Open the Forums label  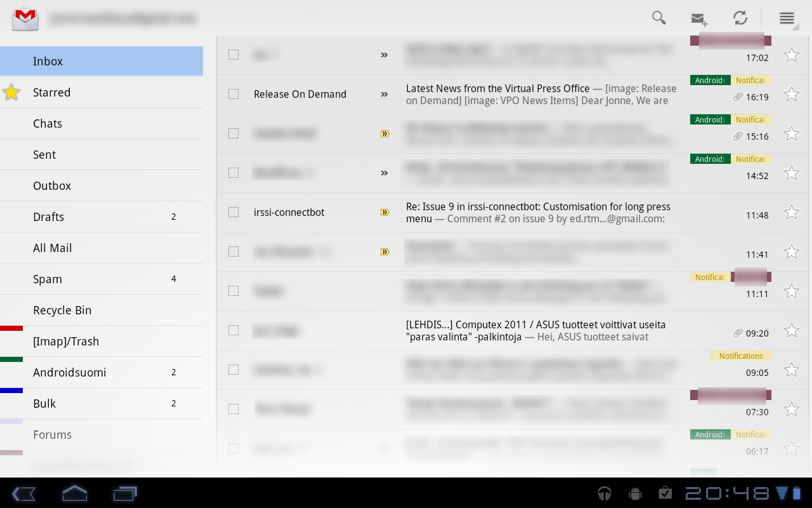tap(101, 435)
